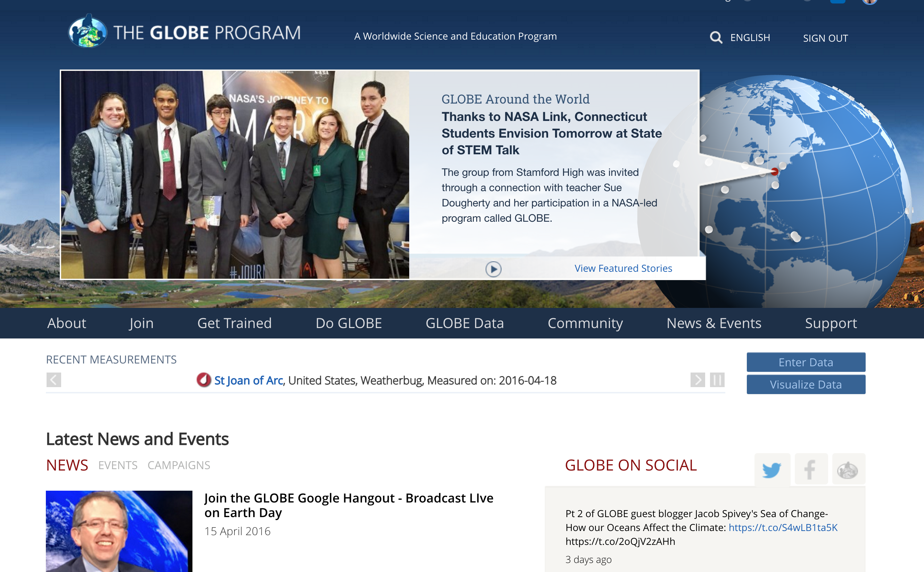Click the SIGN OUT link
924x572 pixels.
pos(825,38)
